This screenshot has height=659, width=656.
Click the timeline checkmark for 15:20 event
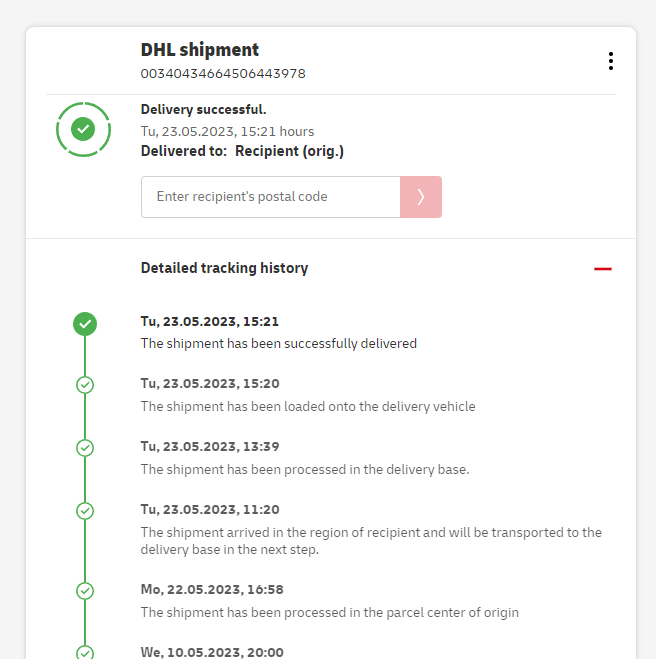[85, 385]
